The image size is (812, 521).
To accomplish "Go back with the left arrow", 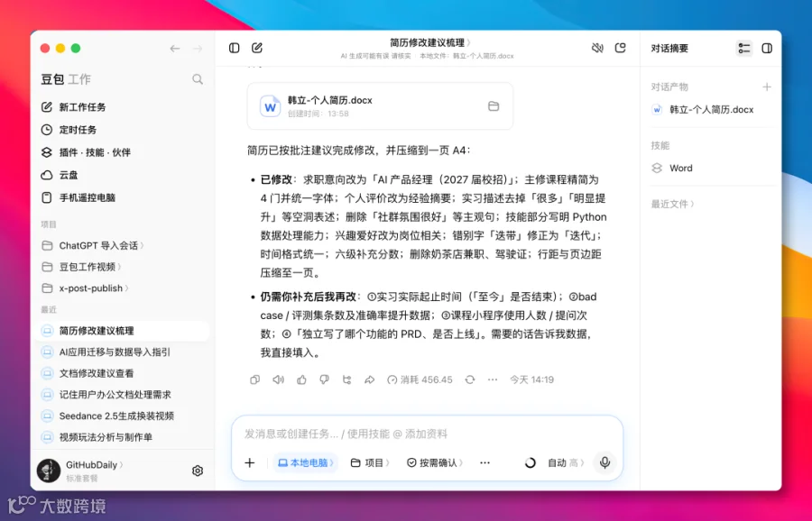I will (x=175, y=49).
